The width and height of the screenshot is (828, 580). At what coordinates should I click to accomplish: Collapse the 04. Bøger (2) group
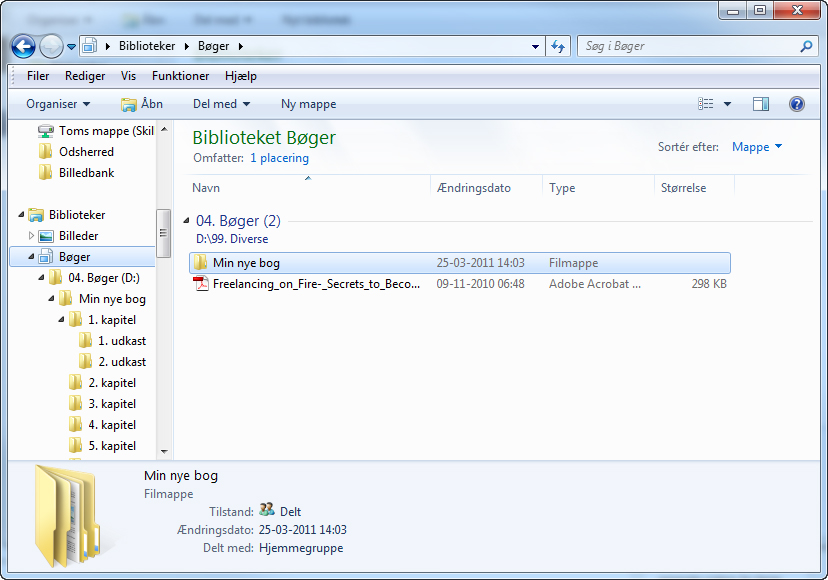point(186,220)
